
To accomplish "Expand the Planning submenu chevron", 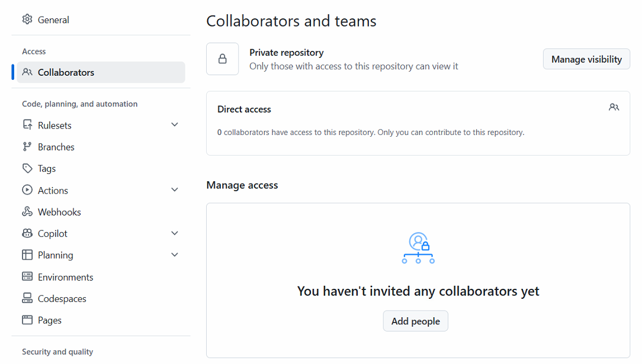I will [175, 255].
